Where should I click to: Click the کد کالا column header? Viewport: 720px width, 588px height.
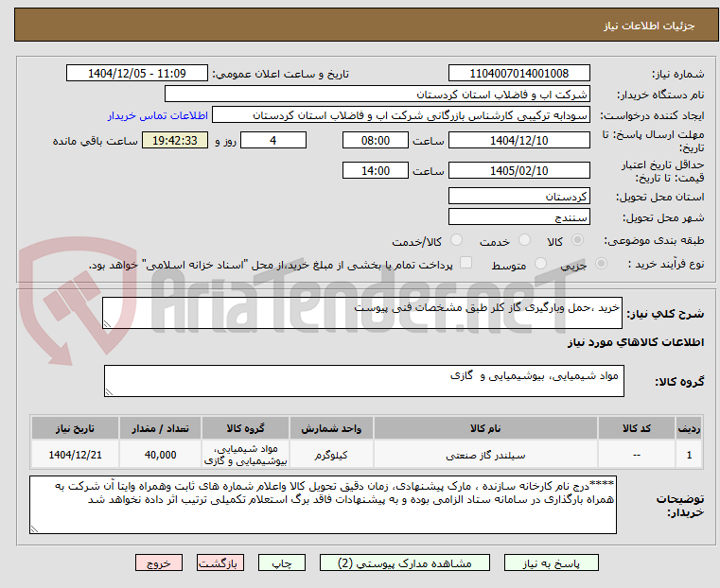click(x=637, y=428)
